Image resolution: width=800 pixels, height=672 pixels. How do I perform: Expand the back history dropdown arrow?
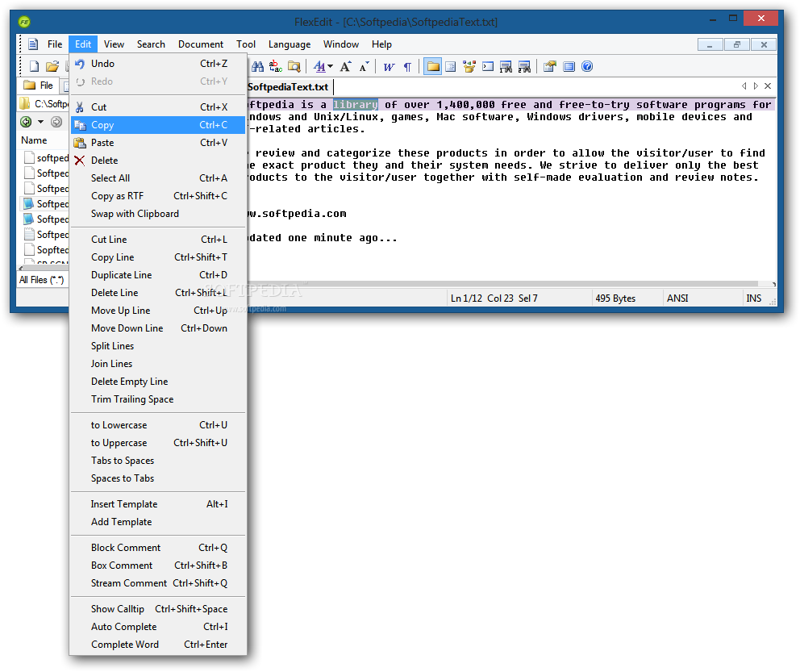click(x=40, y=122)
